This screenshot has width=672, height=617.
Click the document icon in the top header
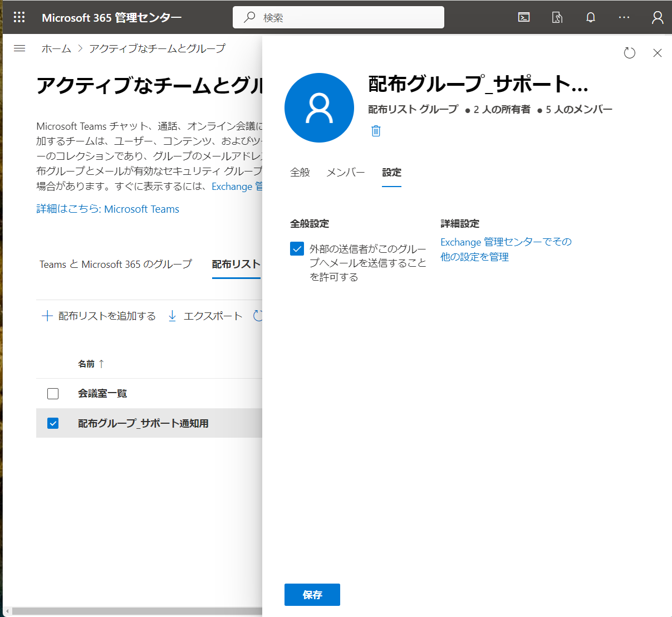coord(557,17)
